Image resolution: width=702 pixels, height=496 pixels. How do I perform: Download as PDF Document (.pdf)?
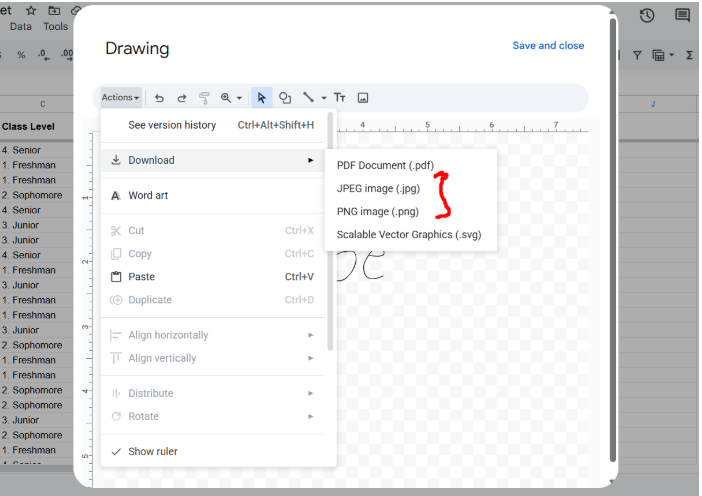[385, 165]
